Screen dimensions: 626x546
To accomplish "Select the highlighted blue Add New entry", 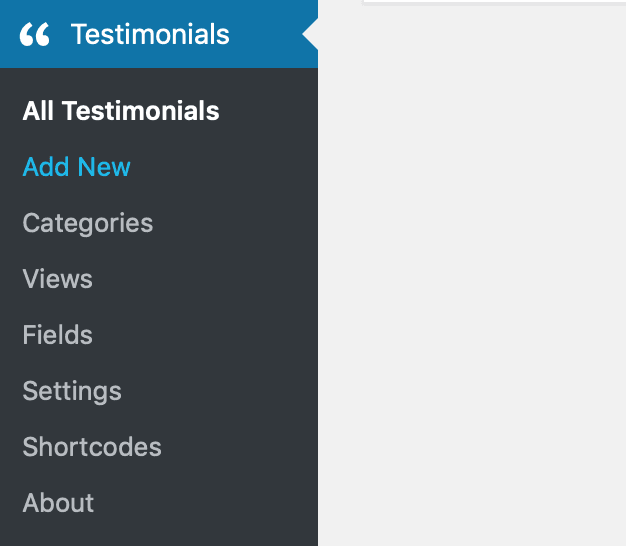I will [x=76, y=167].
